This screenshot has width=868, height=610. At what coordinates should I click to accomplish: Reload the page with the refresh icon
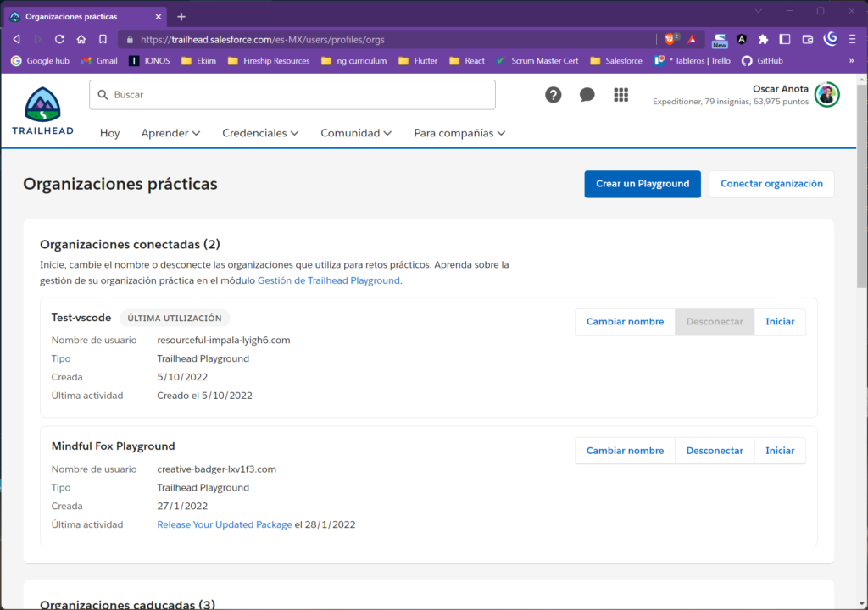click(x=59, y=39)
